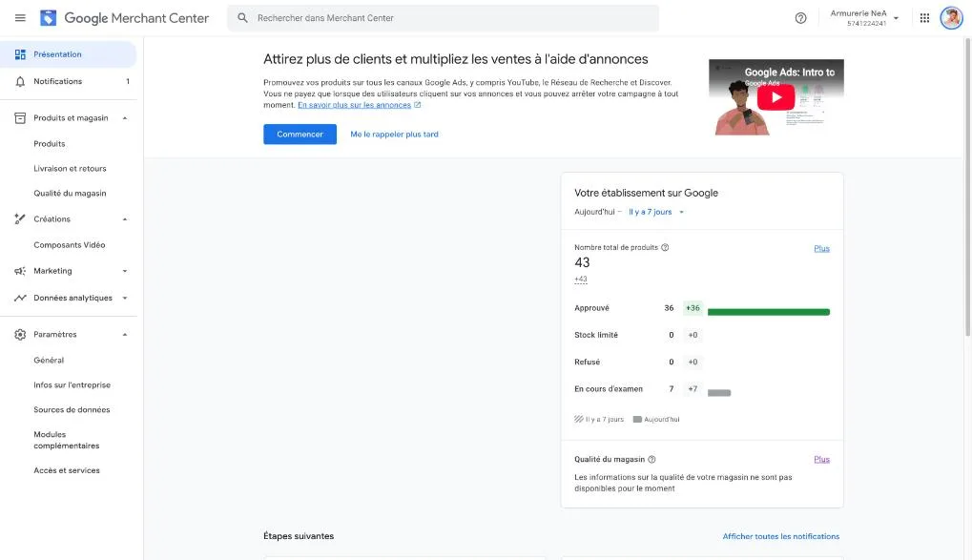Click Plus link for total products
The width and height of the screenshot is (972, 560).
821,249
